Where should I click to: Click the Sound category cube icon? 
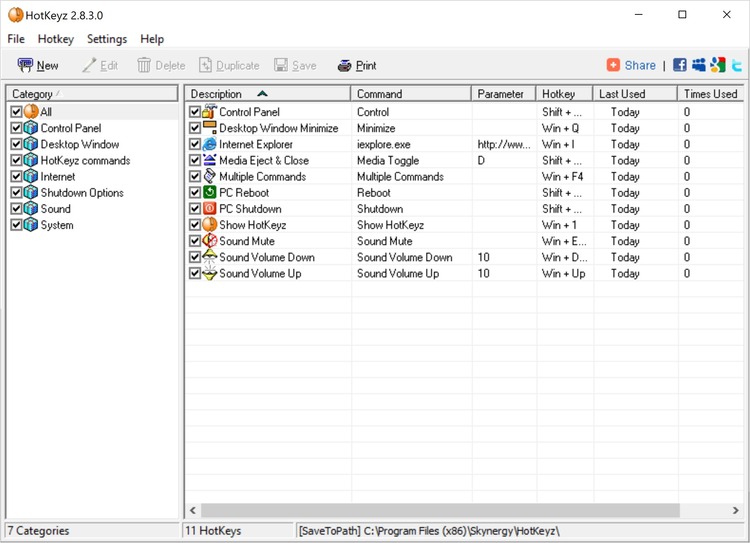tap(31, 209)
